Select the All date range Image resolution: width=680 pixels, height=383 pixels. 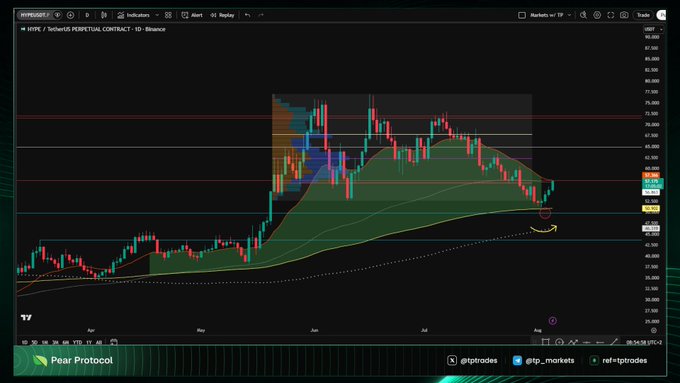(x=99, y=342)
